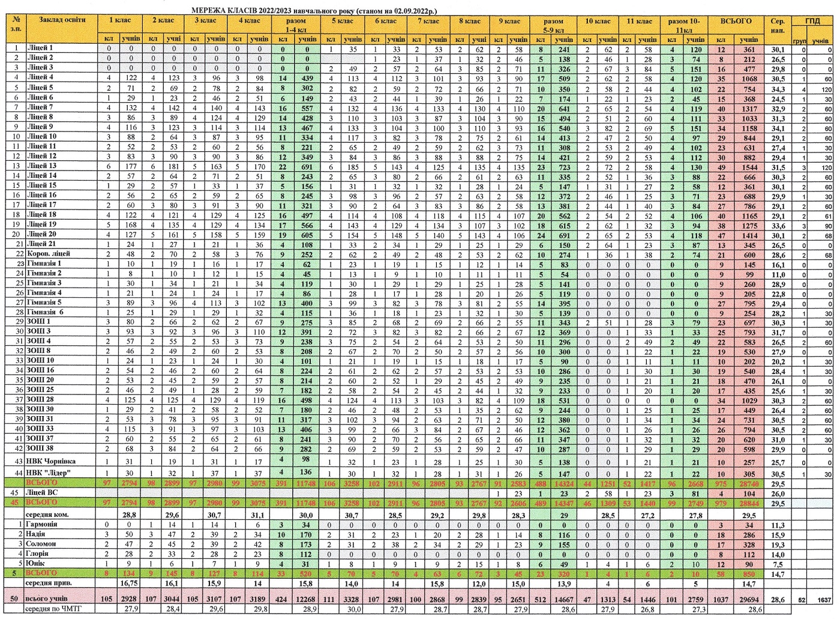
Task: Select the "Ліцей ВС" row label
Action: tap(42, 492)
